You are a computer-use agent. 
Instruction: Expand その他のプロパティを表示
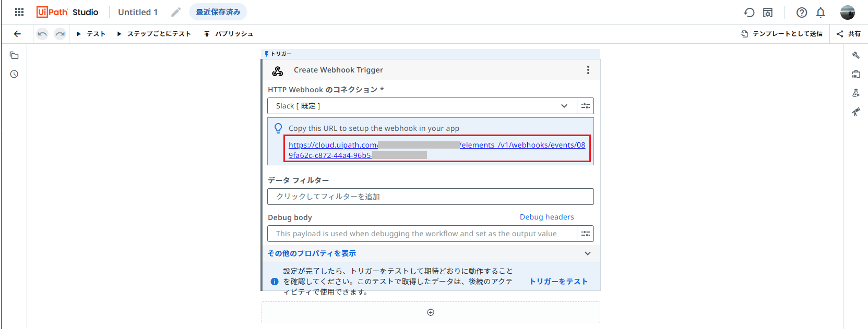(431, 253)
